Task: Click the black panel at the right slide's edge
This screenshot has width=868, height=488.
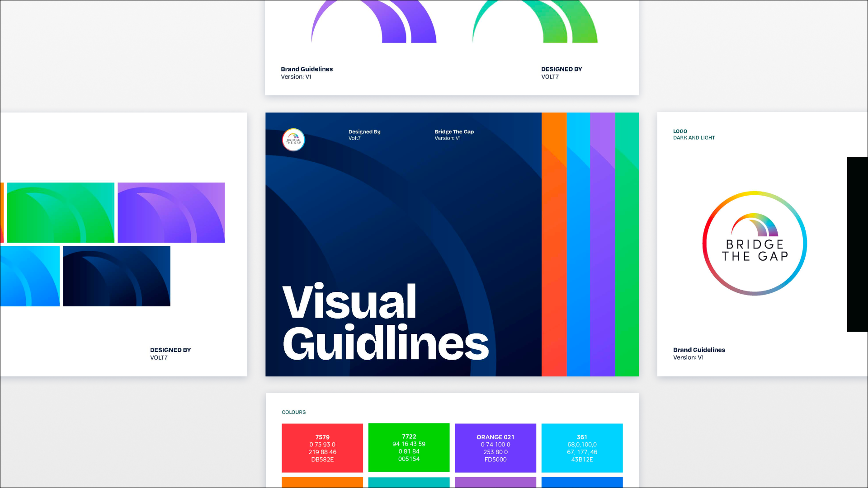Action: tap(857, 244)
